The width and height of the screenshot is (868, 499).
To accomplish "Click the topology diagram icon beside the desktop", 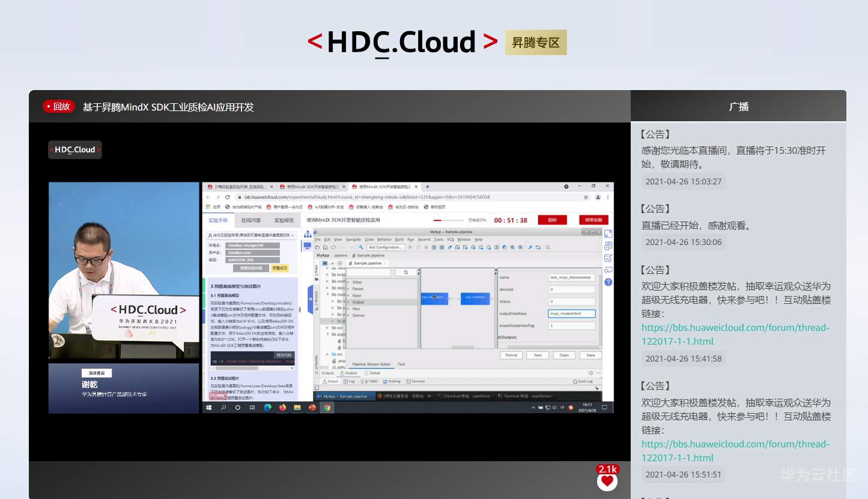I will (307, 234).
